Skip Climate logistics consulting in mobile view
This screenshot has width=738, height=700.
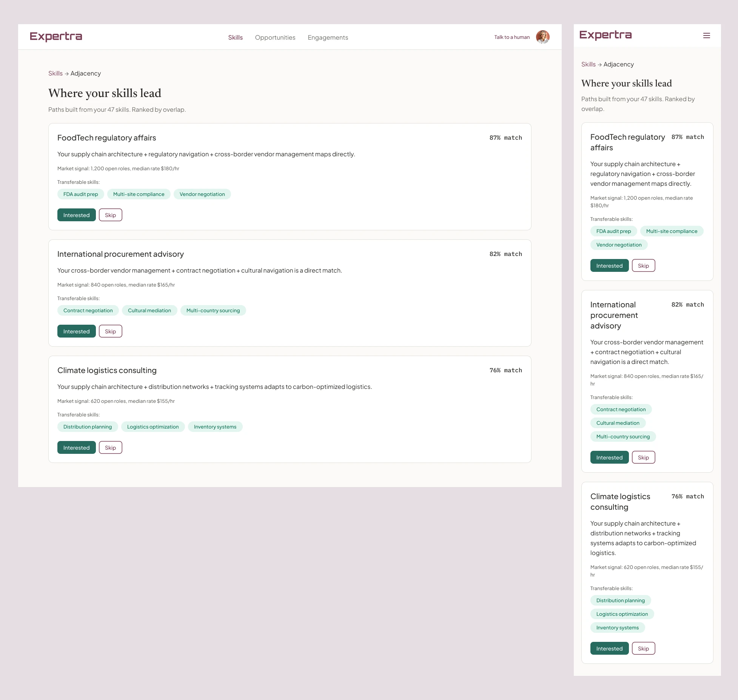643,649
